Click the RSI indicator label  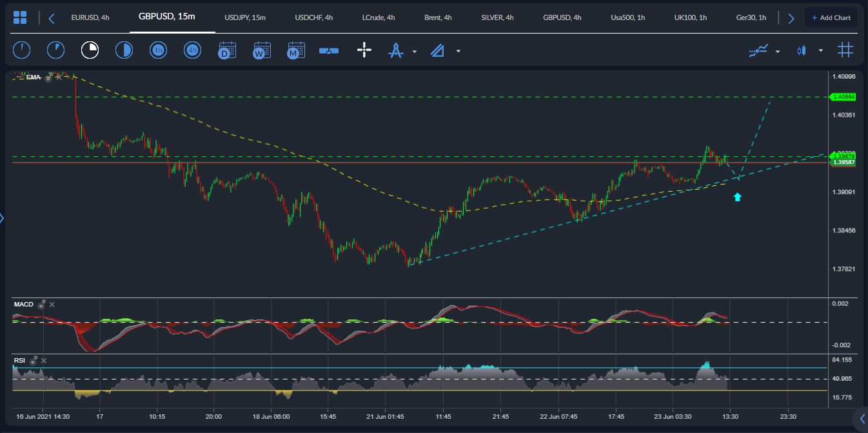click(x=20, y=361)
